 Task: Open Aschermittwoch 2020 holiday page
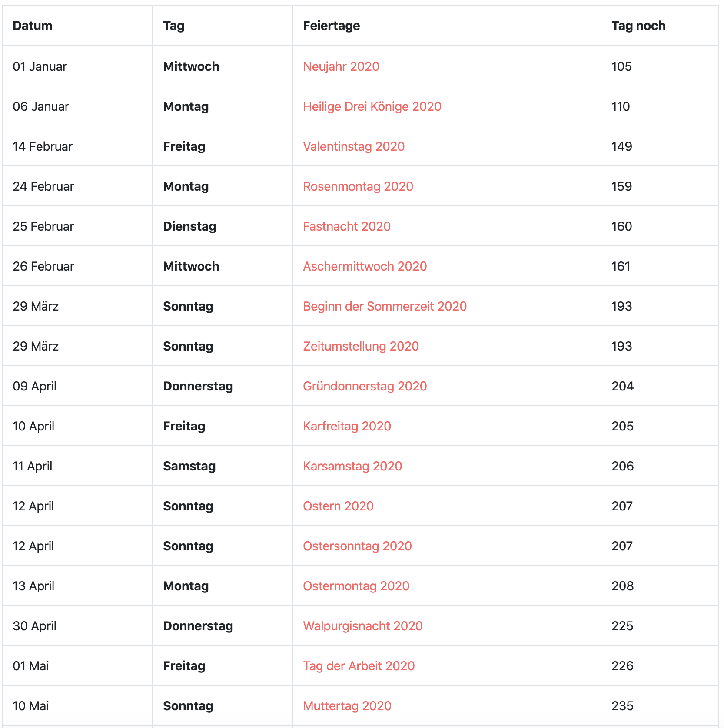click(365, 266)
